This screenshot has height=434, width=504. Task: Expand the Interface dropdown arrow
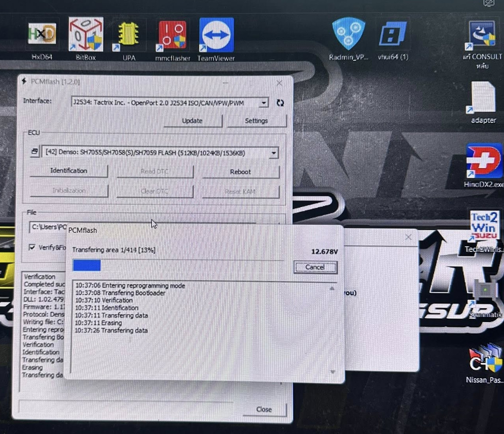264,103
